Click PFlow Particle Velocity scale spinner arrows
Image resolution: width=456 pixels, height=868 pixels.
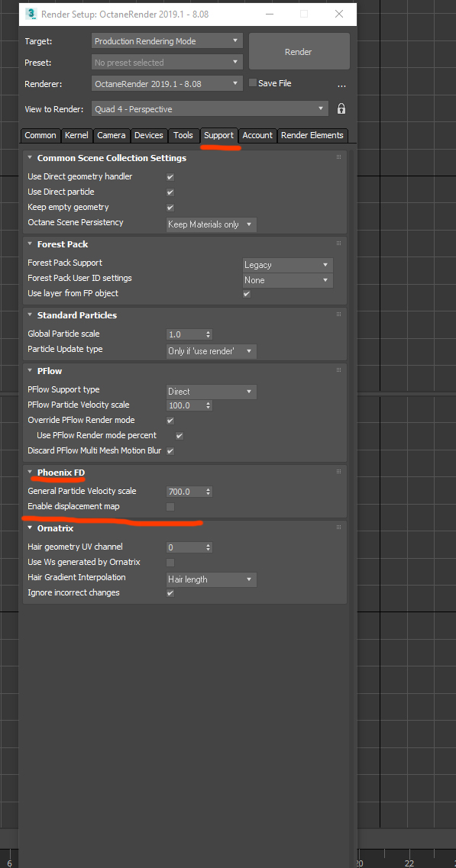(209, 406)
